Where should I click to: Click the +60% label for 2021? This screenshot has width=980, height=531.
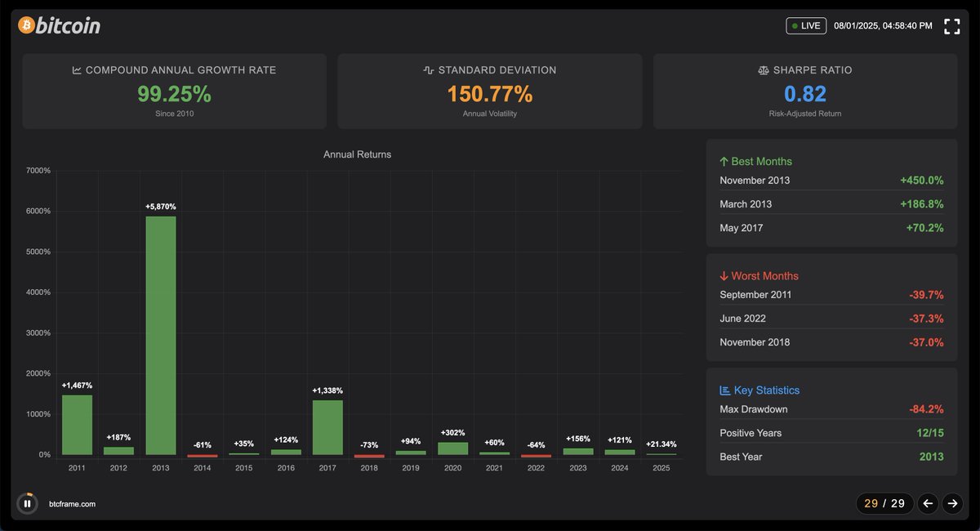(494, 442)
